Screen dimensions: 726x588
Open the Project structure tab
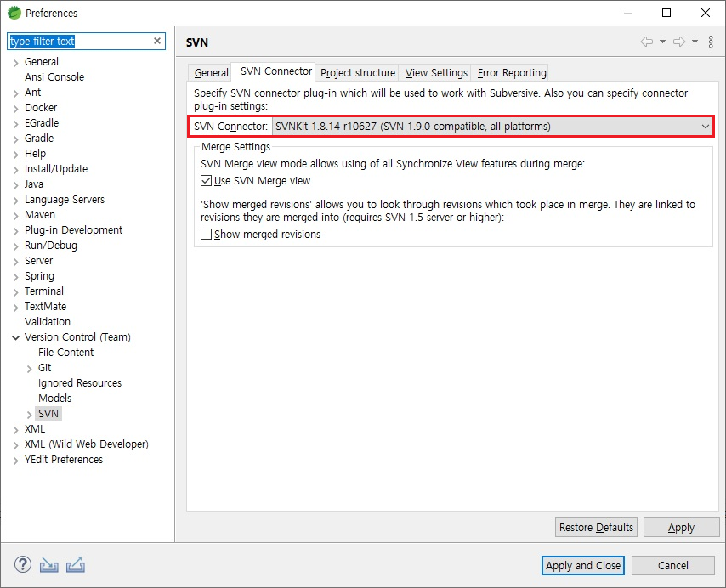click(x=357, y=72)
